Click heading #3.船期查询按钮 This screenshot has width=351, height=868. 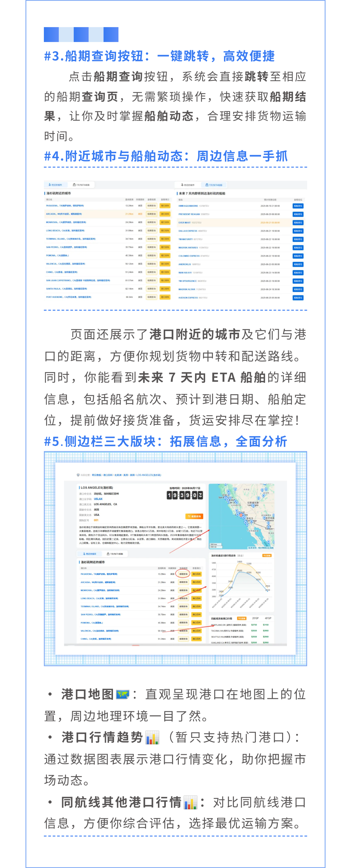159,56
